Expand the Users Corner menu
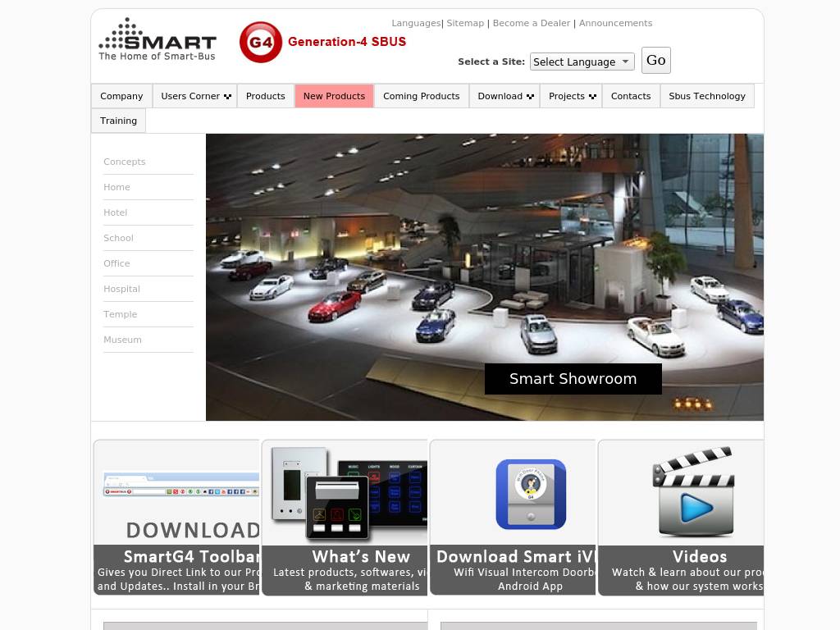The height and width of the screenshot is (630, 840). [195, 96]
